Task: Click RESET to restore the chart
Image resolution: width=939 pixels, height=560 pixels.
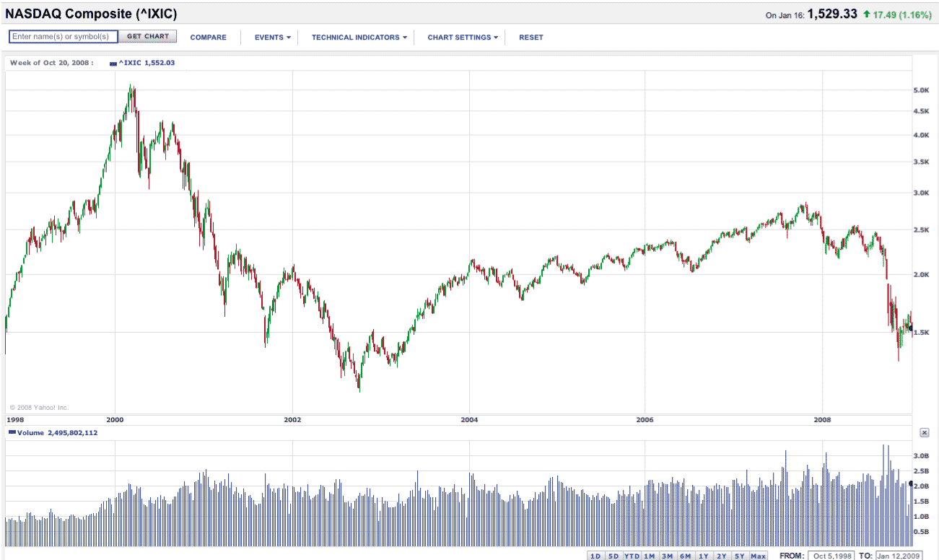Action: tap(531, 38)
